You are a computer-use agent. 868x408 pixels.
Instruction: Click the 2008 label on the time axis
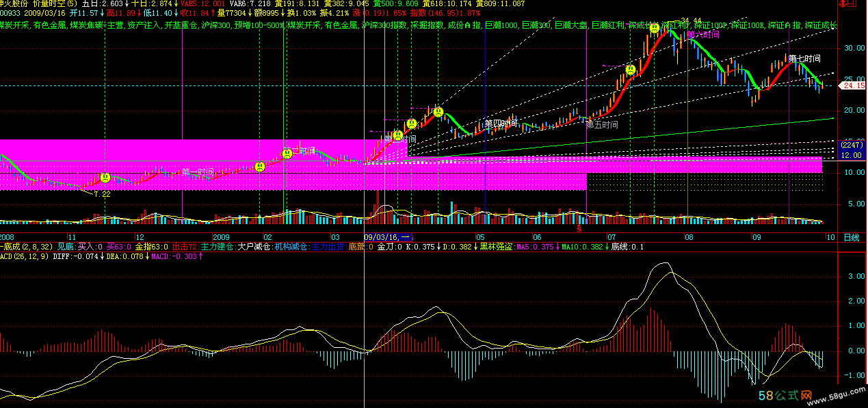[8, 237]
